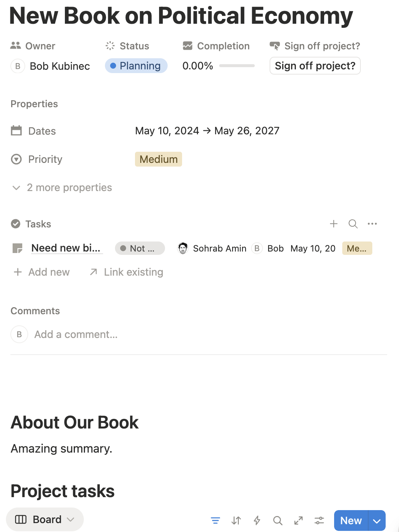The image size is (399, 532).
Task: Click the blue New button
Action: [351, 521]
